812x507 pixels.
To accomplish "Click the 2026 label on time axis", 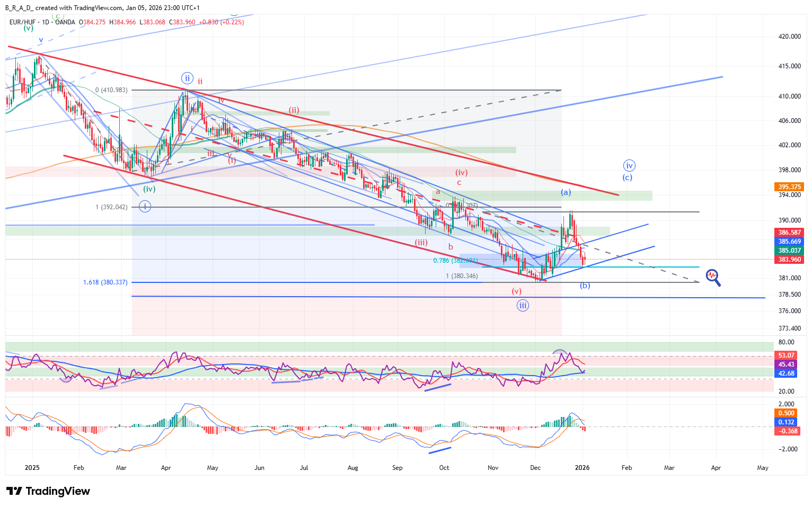I will point(582,468).
